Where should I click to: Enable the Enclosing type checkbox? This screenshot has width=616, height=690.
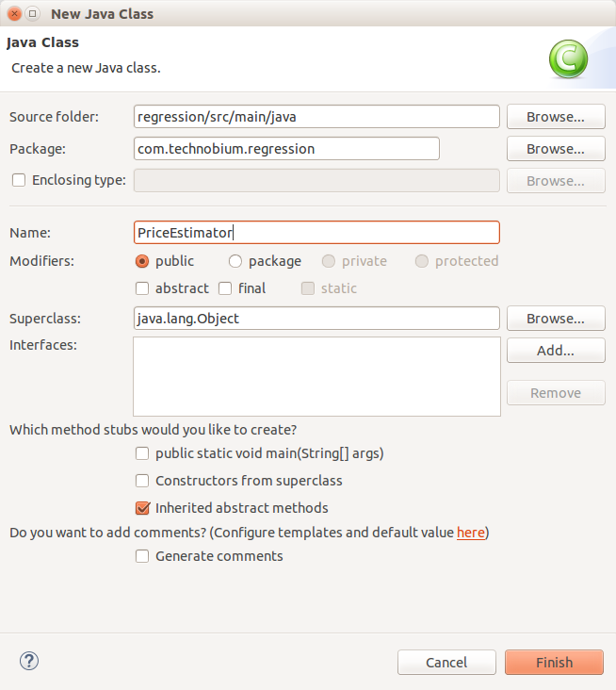point(19,180)
